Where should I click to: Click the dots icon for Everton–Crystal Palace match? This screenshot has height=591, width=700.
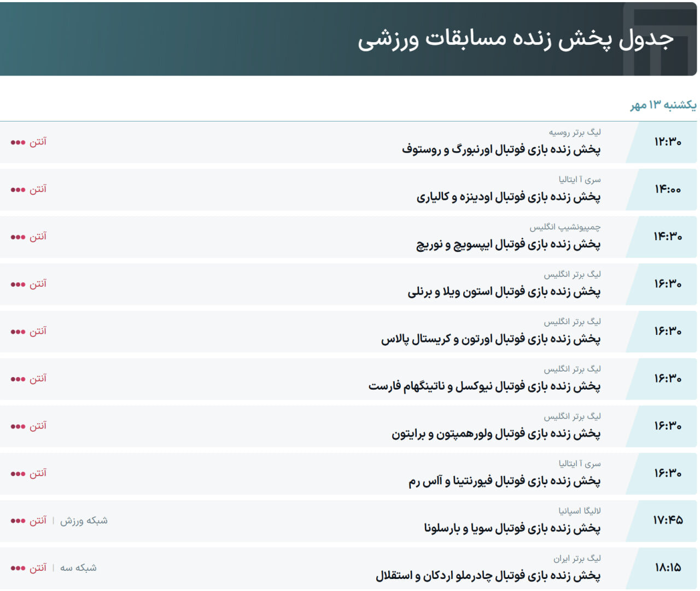click(18, 332)
